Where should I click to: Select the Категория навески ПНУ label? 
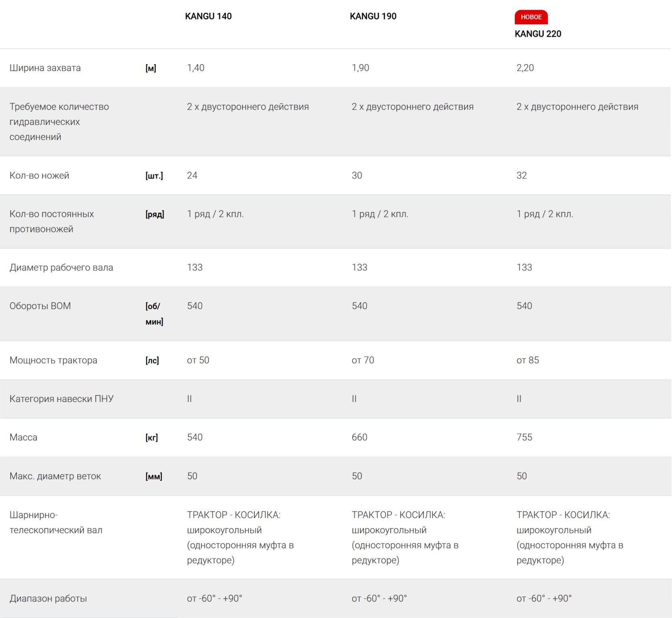[62, 399]
